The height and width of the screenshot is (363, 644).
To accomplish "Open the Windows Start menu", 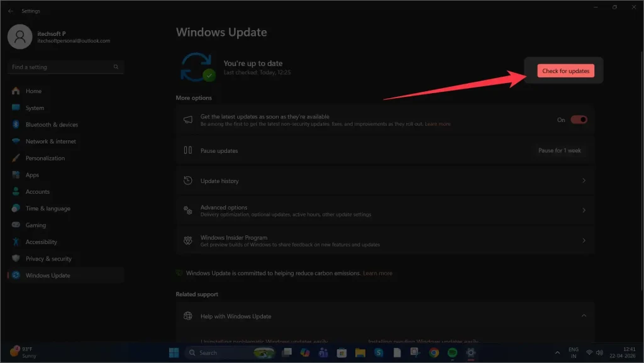I will click(x=174, y=353).
